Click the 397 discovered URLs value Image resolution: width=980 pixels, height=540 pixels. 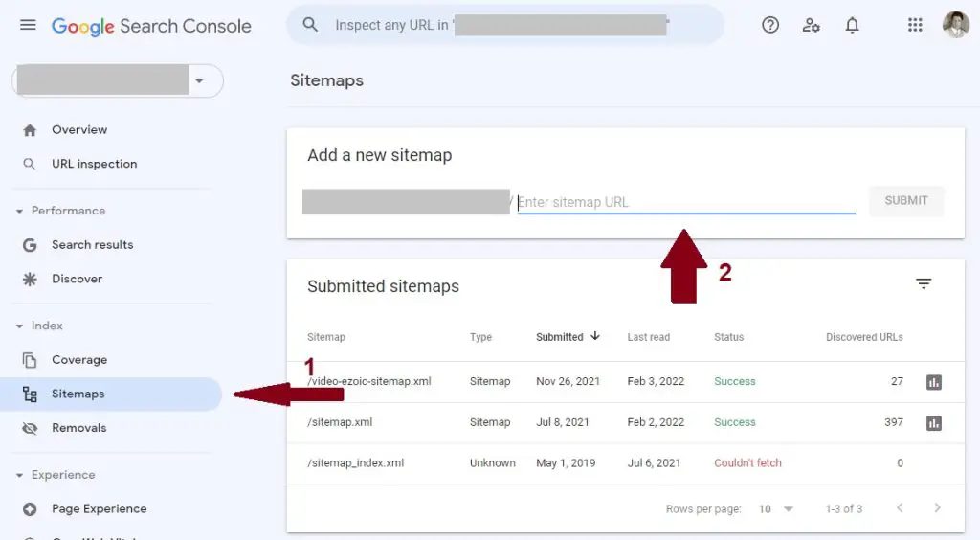[x=894, y=422]
